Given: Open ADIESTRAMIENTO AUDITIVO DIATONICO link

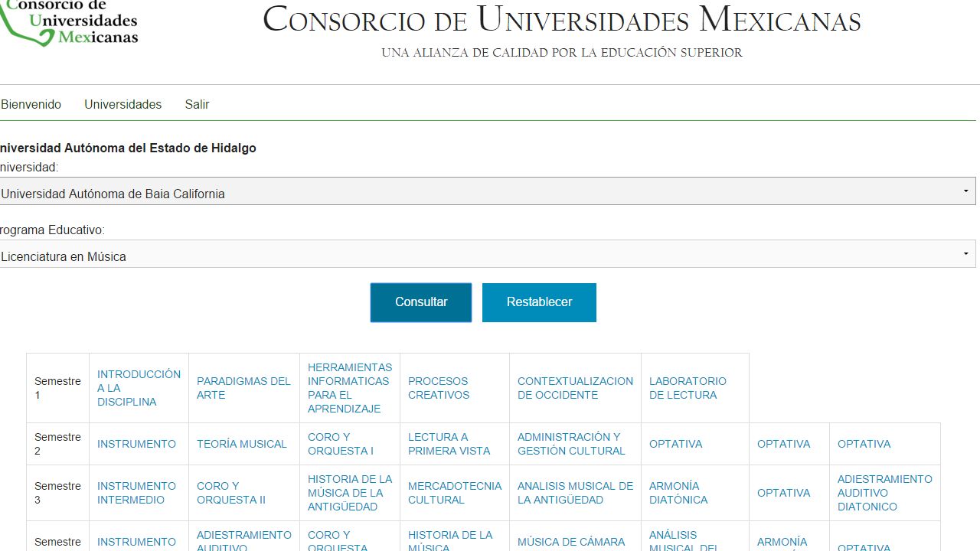Looking at the screenshot, I should (885, 493).
